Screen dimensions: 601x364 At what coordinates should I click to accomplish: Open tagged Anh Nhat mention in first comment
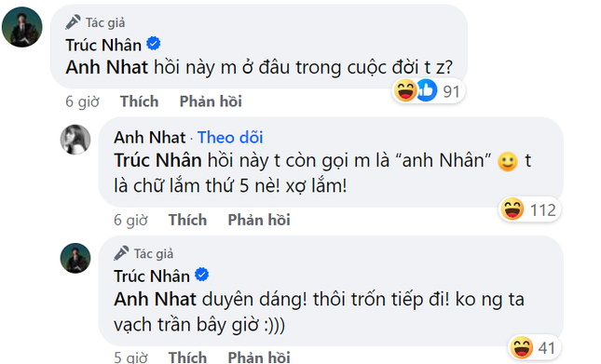[x=106, y=67]
